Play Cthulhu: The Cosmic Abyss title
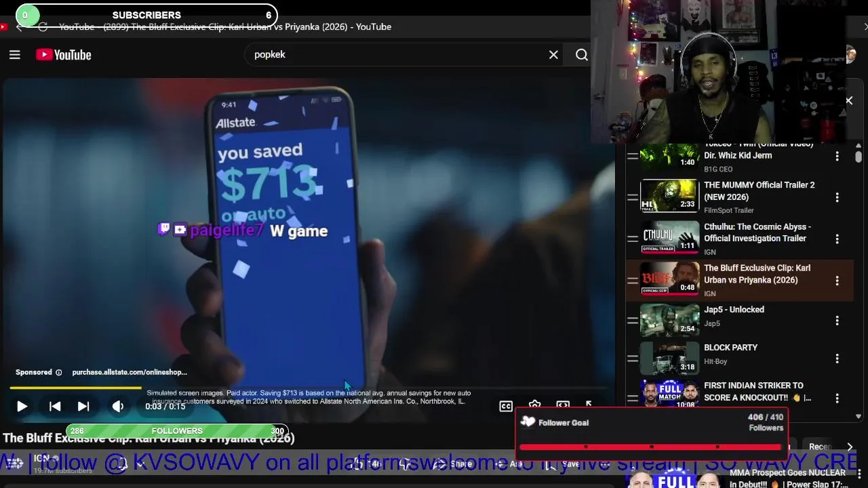868x488 pixels. pyautogui.click(x=757, y=232)
